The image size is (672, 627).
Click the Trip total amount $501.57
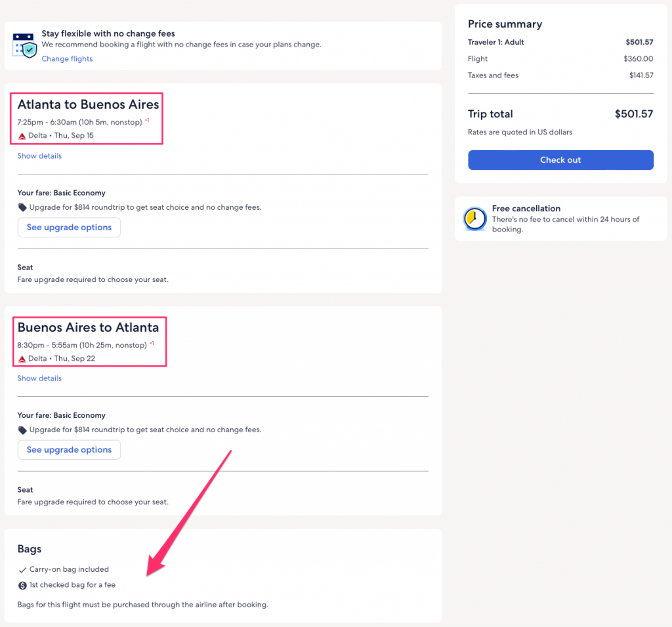(633, 114)
